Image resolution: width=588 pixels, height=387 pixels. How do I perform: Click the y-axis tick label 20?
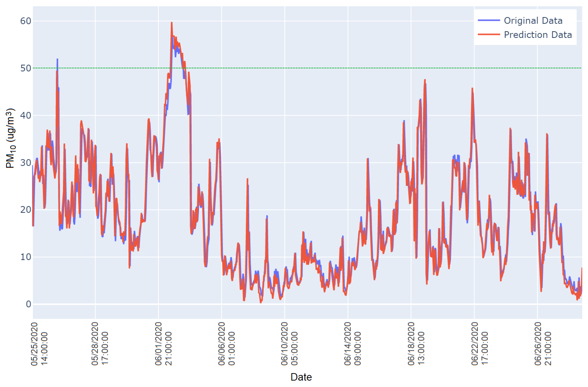(26, 210)
